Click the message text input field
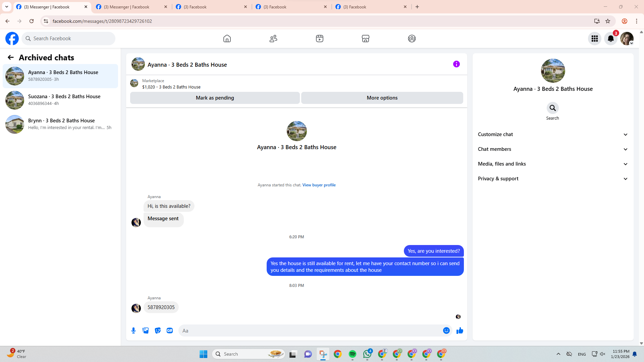Image resolution: width=644 pixels, height=362 pixels. [x=310, y=330]
